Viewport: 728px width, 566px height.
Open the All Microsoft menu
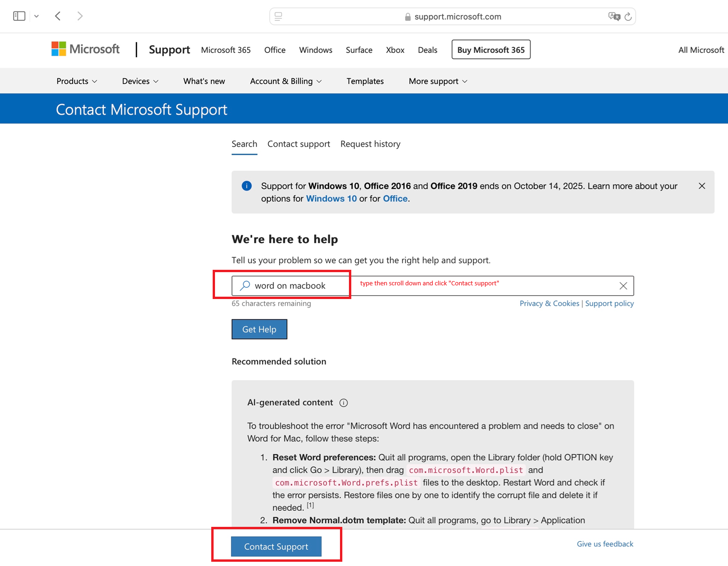tap(701, 50)
